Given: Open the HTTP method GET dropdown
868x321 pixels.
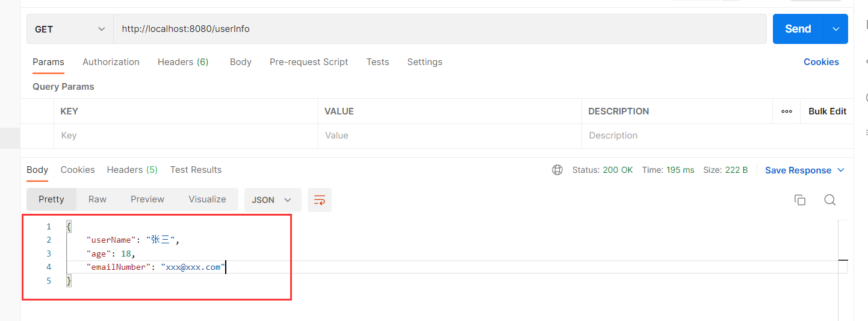Looking at the screenshot, I should pyautogui.click(x=70, y=29).
